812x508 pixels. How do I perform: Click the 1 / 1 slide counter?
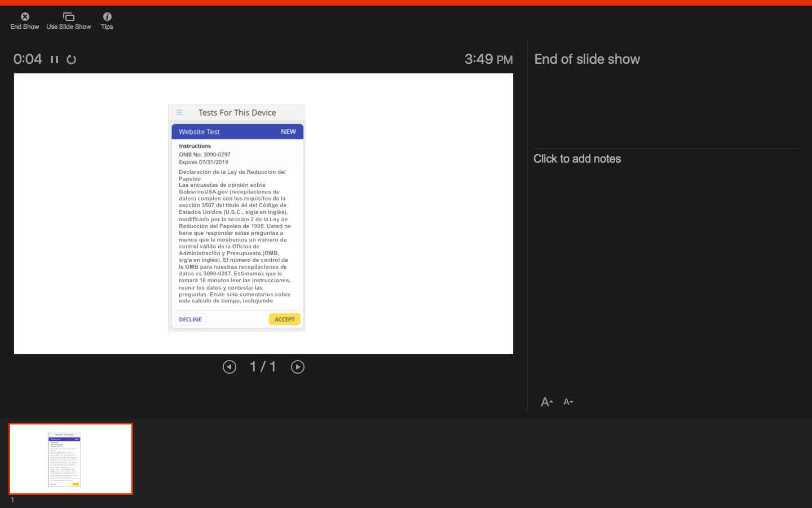pyautogui.click(x=263, y=367)
